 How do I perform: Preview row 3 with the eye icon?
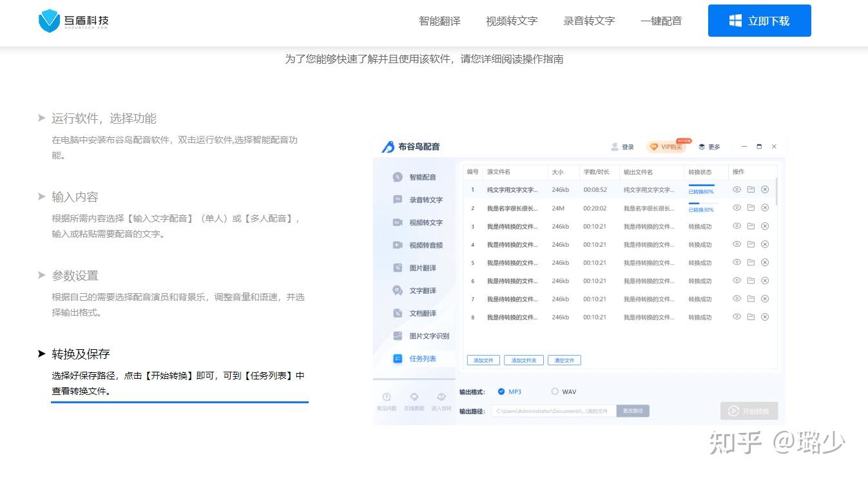737,226
